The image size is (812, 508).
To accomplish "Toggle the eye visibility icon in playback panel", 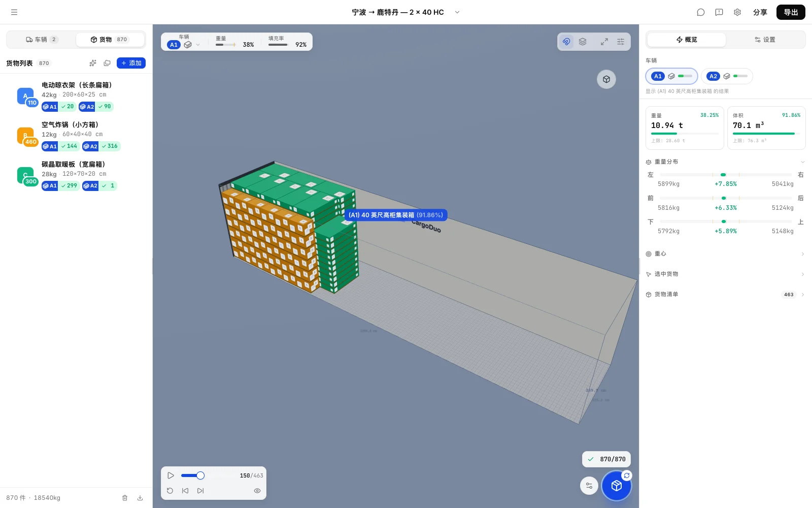I will 257,491.
